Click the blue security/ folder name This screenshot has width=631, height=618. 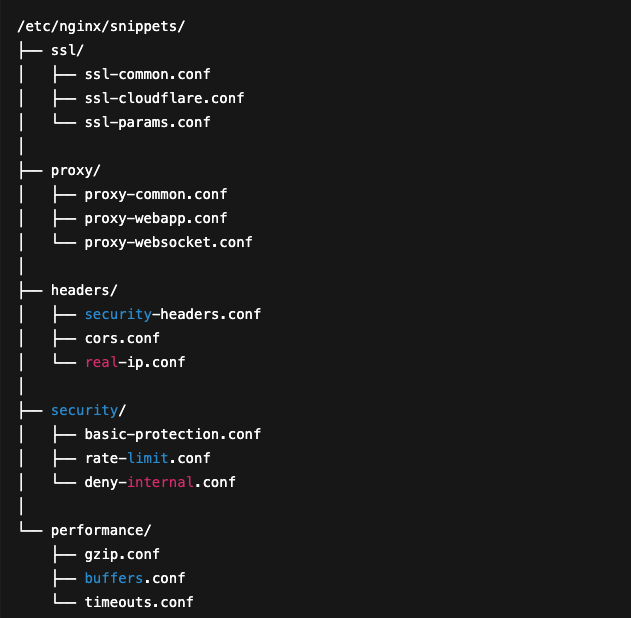(x=88, y=410)
